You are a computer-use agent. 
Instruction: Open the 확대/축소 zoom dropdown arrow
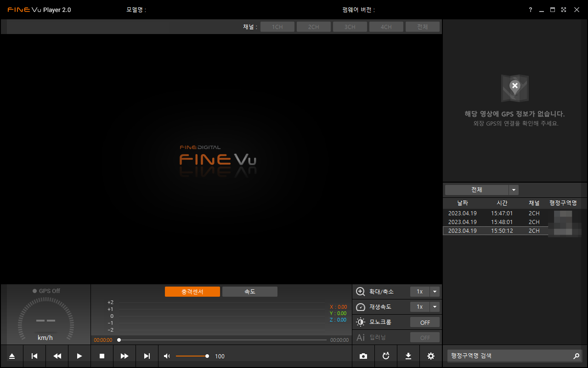click(x=435, y=292)
